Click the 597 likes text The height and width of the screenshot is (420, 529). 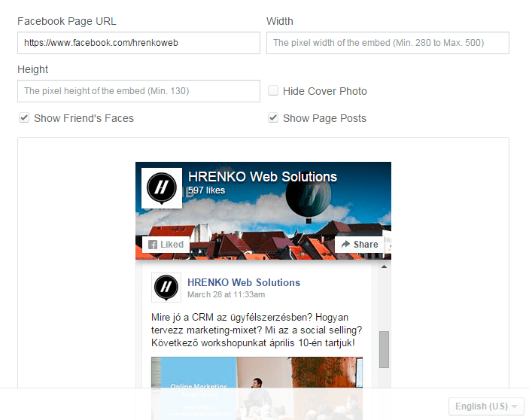click(206, 190)
